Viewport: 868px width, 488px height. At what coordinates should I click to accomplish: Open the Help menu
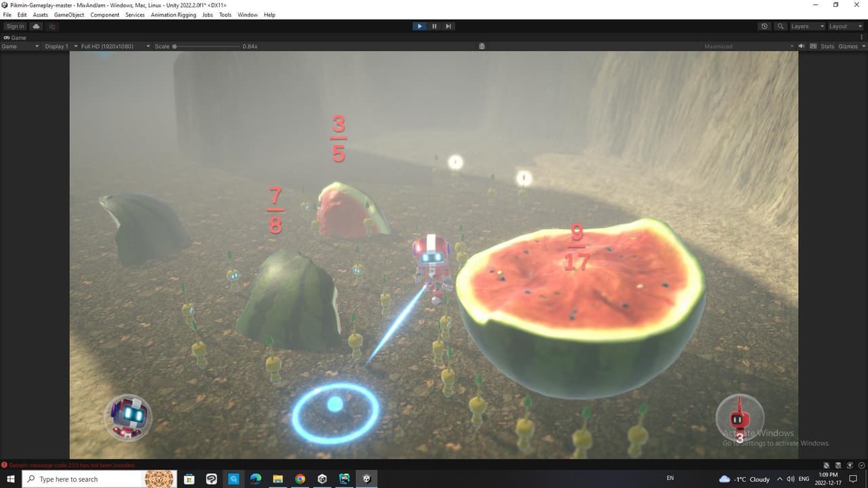[x=269, y=15]
